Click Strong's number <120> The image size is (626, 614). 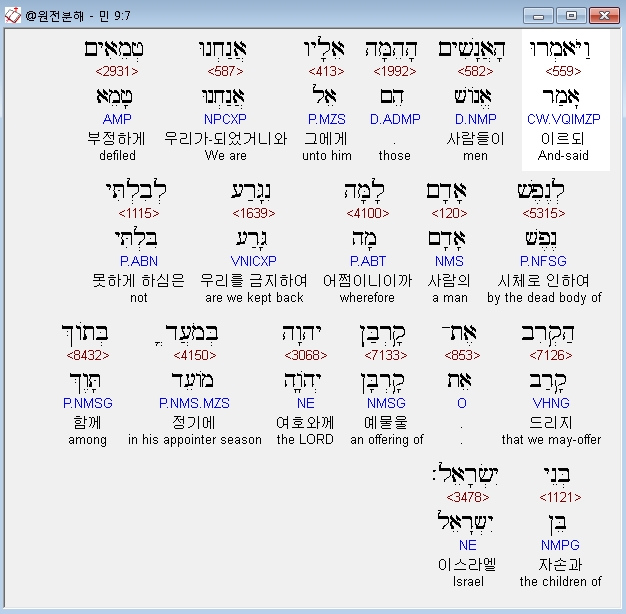449,214
